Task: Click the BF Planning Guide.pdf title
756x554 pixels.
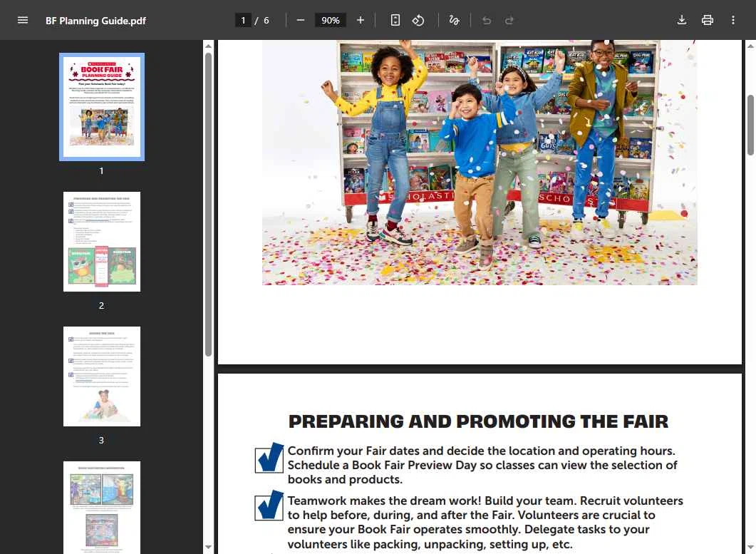Action: point(95,21)
